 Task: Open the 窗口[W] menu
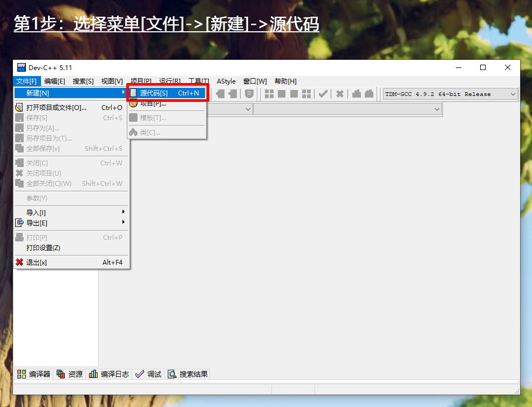click(x=255, y=81)
